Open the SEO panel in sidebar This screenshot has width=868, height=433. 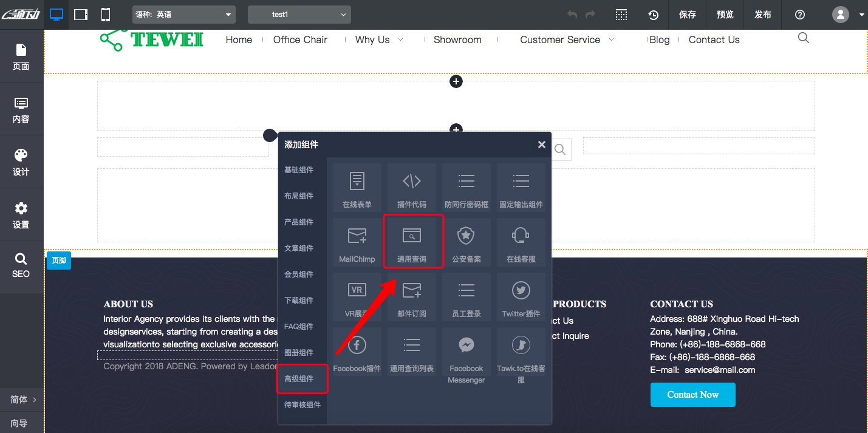(x=21, y=266)
